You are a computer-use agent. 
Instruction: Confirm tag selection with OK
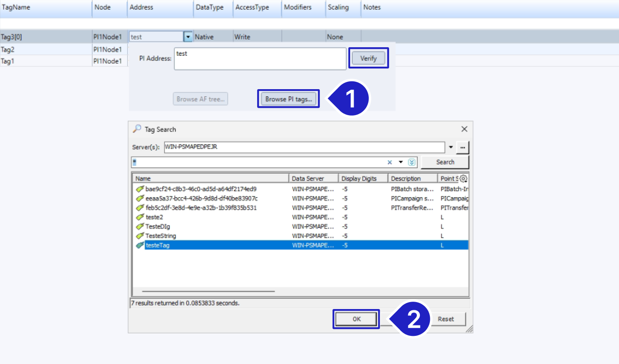(x=356, y=319)
